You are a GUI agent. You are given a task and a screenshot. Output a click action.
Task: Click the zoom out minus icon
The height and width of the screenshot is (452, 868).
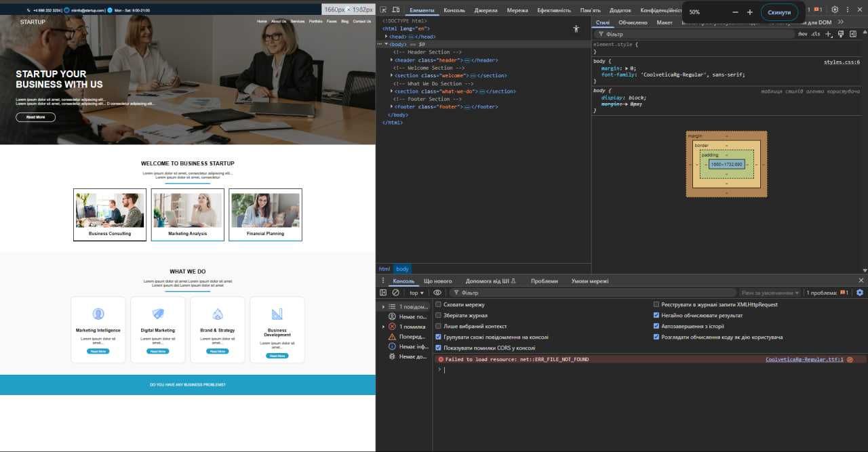click(736, 12)
